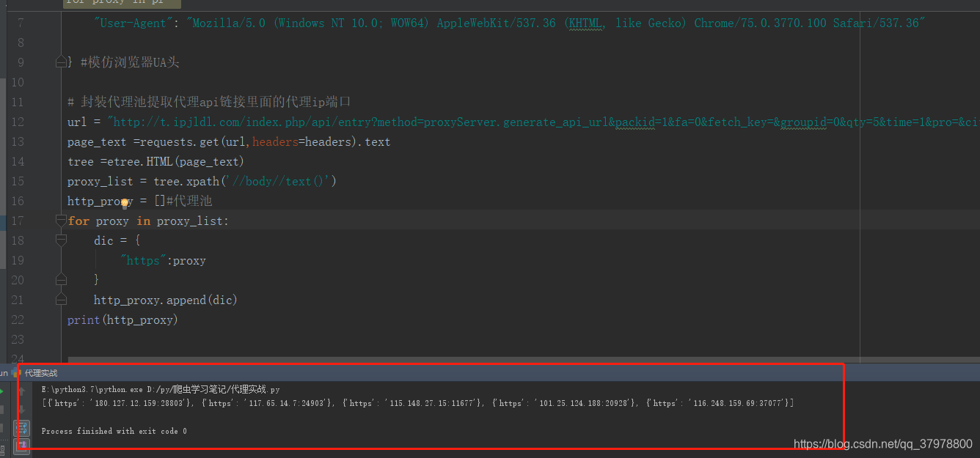The height and width of the screenshot is (458, 980).
Task: Click the lightbulb quick-fix icon on line 16
Action: coord(125,203)
